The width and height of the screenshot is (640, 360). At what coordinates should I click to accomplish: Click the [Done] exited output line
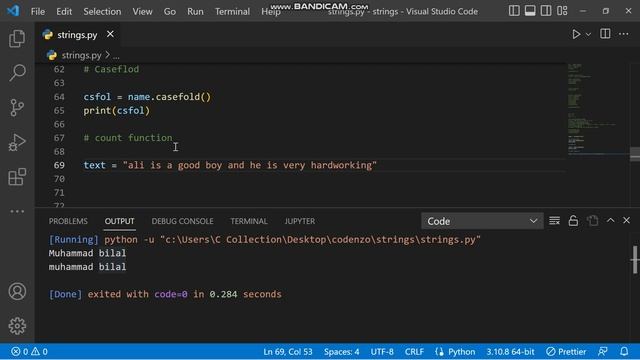tap(165, 294)
